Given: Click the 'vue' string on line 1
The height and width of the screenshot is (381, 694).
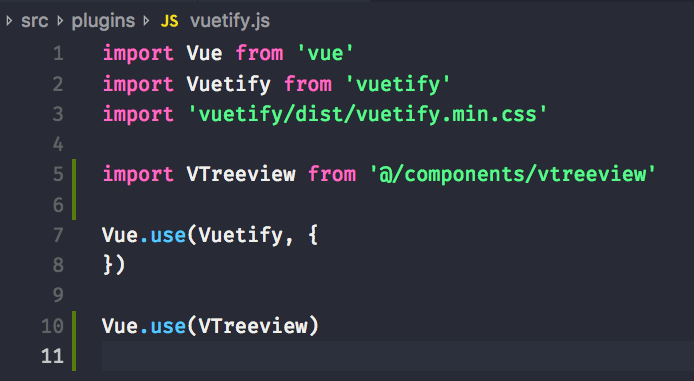Looking at the screenshot, I should (x=325, y=54).
